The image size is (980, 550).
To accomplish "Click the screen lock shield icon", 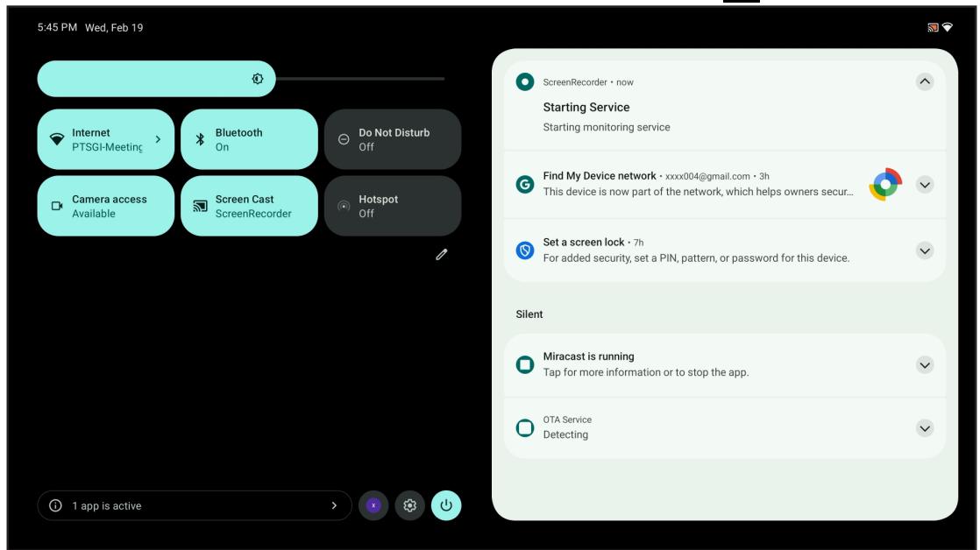I will tap(525, 250).
